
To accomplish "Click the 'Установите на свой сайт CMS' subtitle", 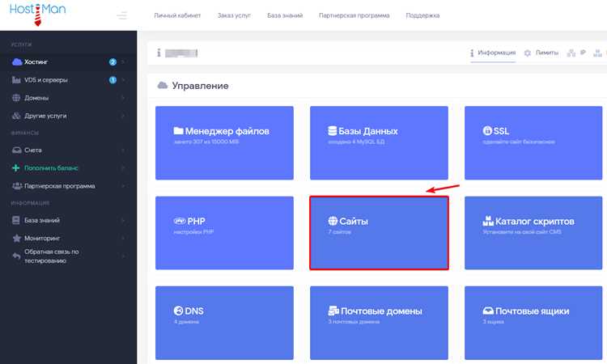I will pos(522,232).
